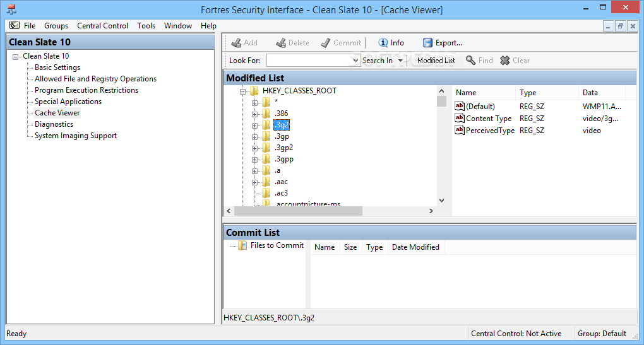Click the .aac folder icon

click(266, 181)
